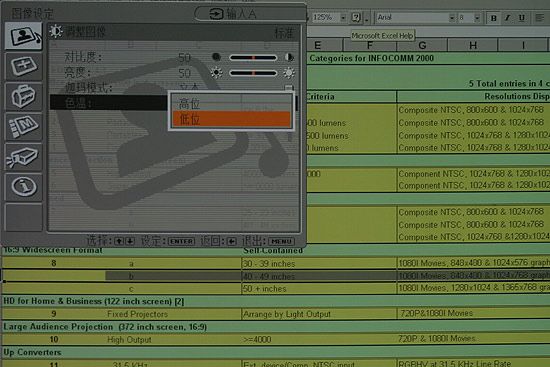Expand the Arial font name dropdown

452,18
